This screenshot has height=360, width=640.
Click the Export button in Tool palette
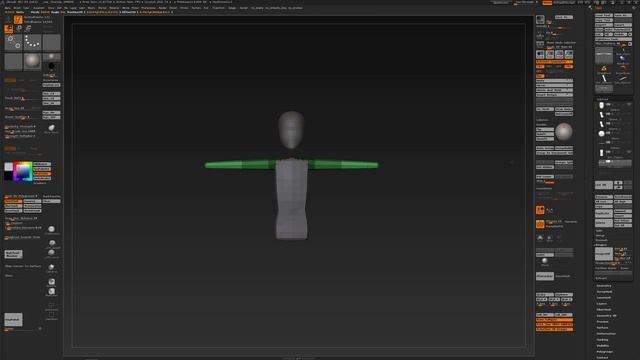[x=623, y=25]
